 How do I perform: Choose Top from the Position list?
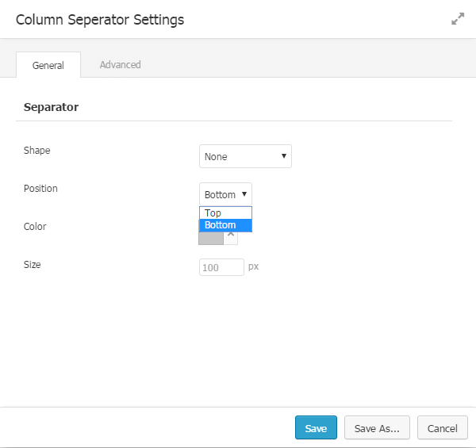(x=225, y=213)
